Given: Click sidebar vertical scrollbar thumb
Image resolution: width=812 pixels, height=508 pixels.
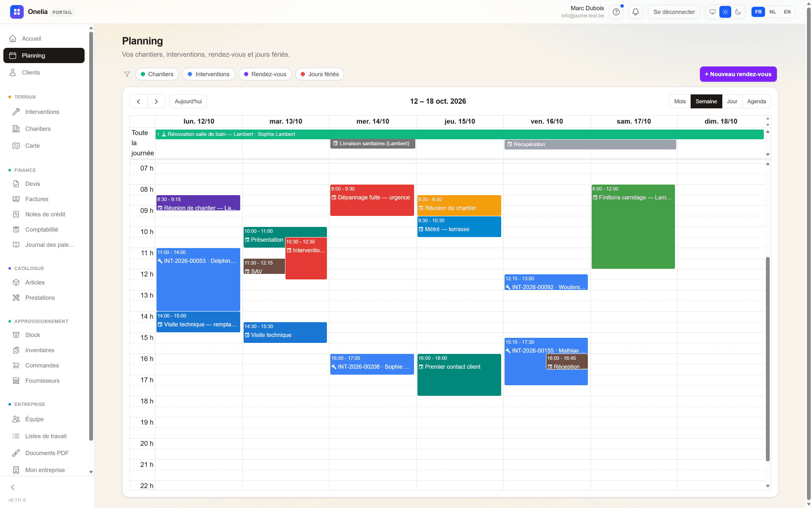Looking at the screenshot, I should tap(91, 236).
